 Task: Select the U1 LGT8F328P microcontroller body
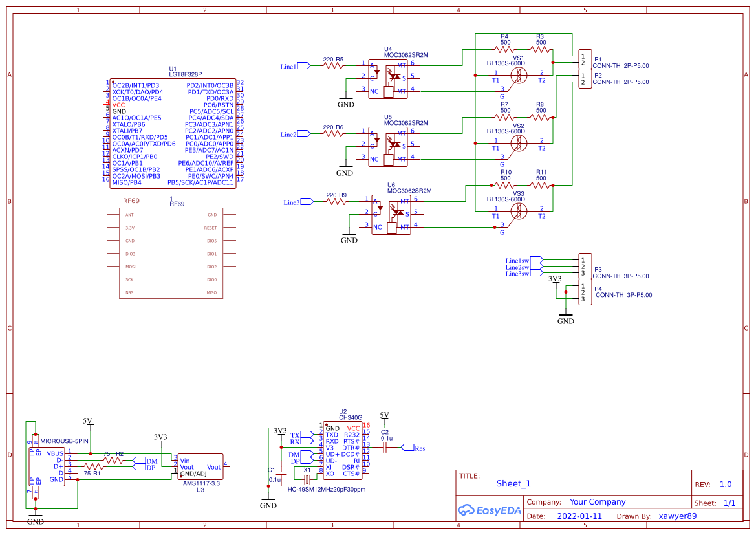click(x=173, y=134)
